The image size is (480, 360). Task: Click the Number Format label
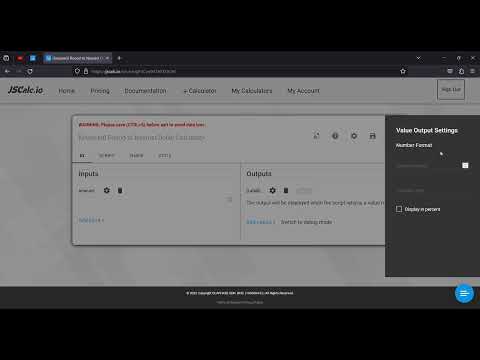(x=414, y=145)
